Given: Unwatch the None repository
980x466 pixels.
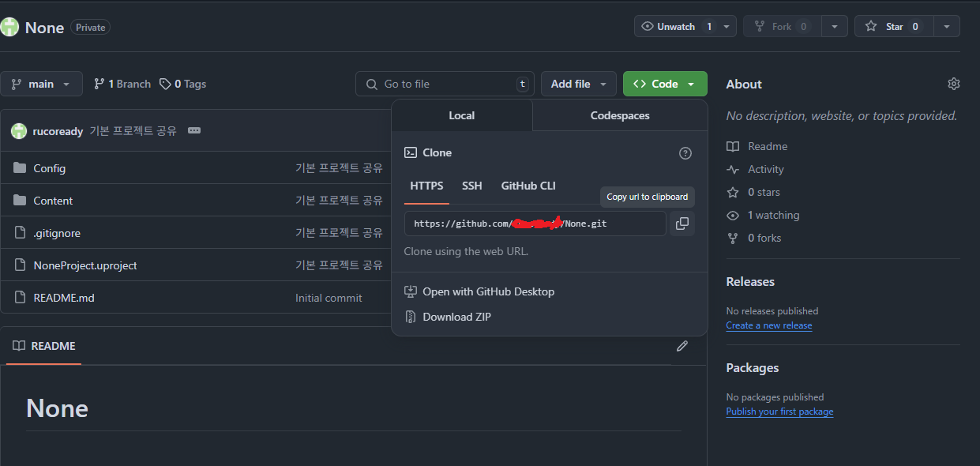Looking at the screenshot, I should coord(676,26).
